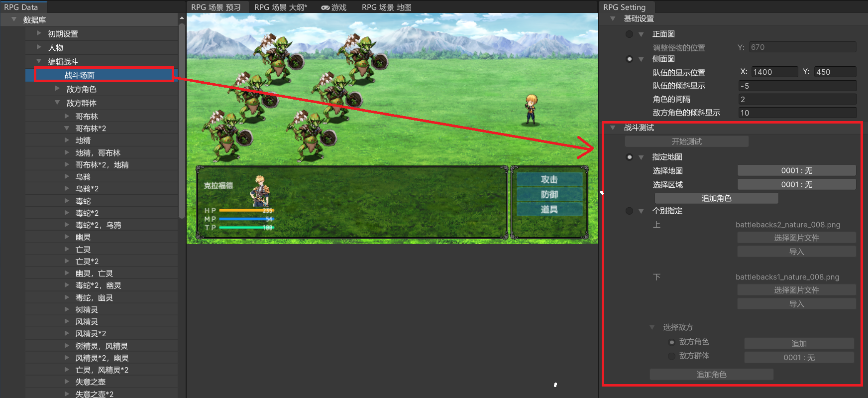The image size is (868, 398).
Task: Open the 选择地图 dropdown
Action: click(796, 170)
